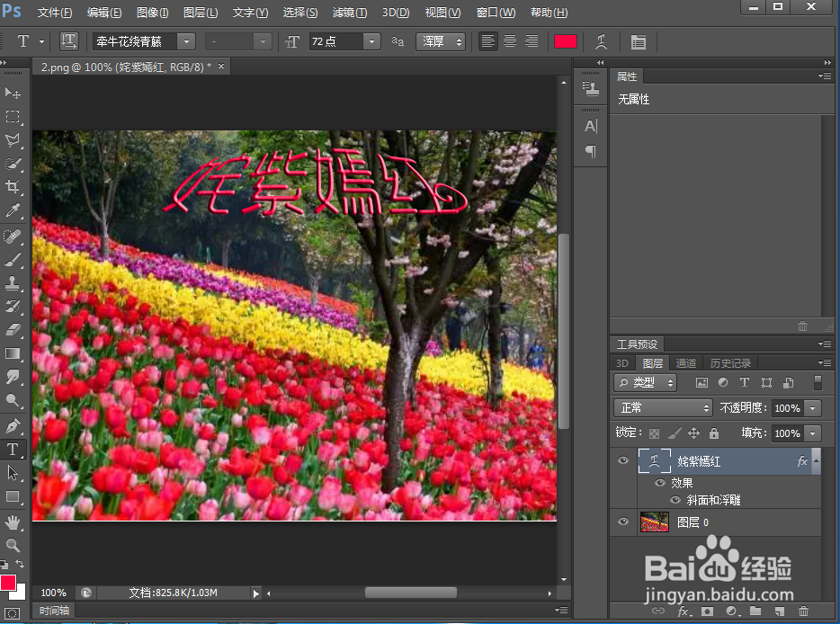
Task: Open the 时间轴 timeline panel
Action: tap(54, 611)
